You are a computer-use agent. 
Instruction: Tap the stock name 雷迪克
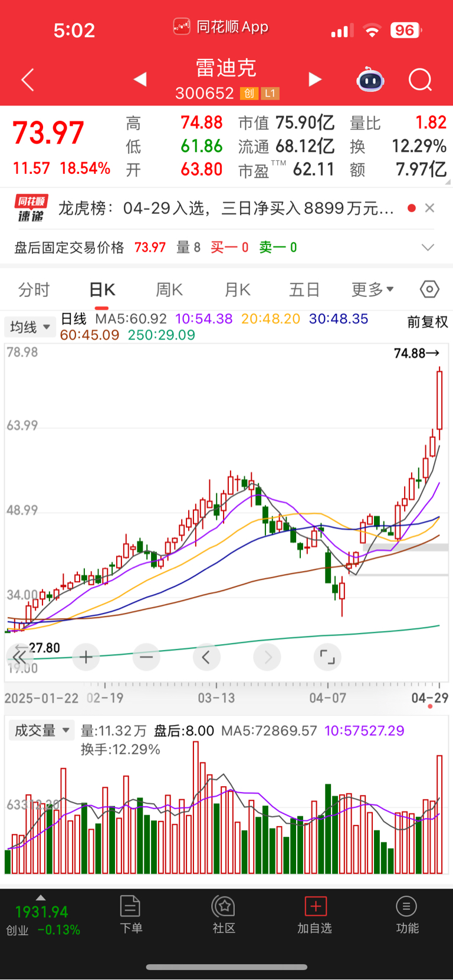(x=226, y=68)
